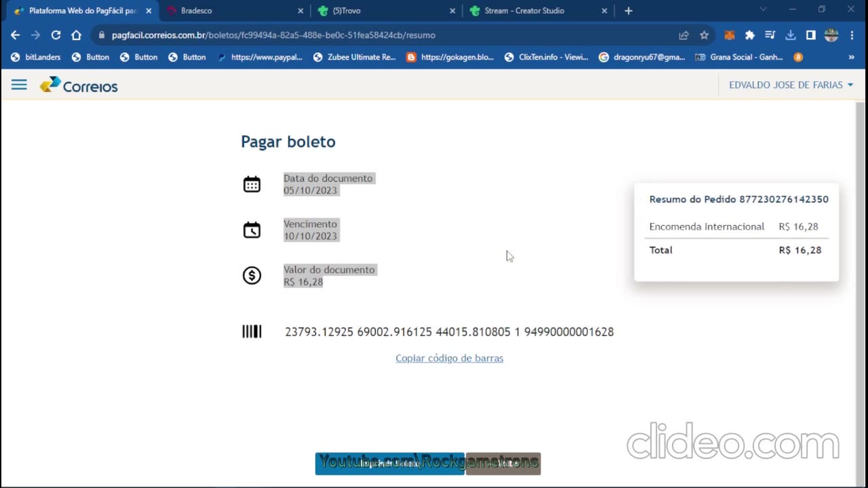868x488 pixels.
Task: Close the Plataforma Web do PagFácil tab
Action: (x=149, y=11)
